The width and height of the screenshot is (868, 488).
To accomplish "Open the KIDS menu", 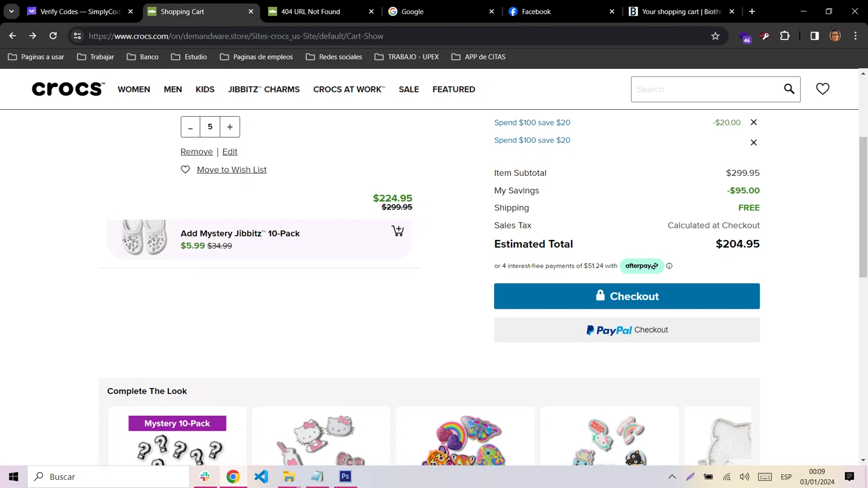I will tap(205, 90).
